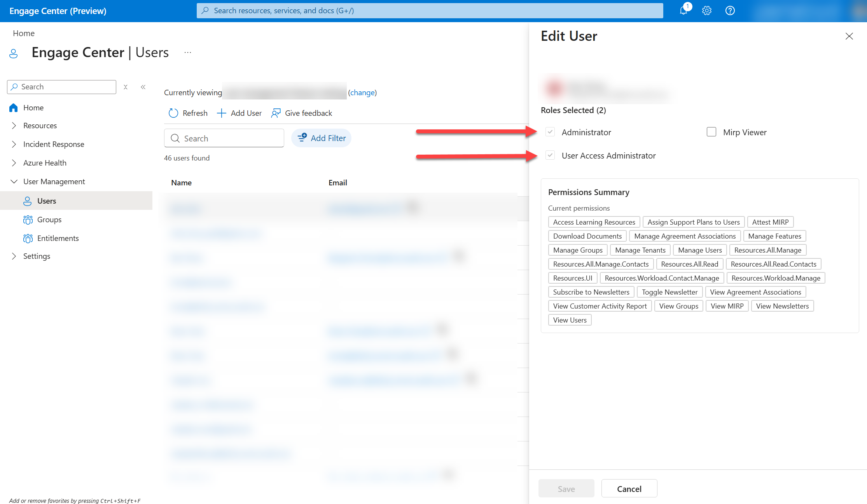Toggle the Mirp Viewer role checkbox
The image size is (867, 504).
(x=711, y=132)
